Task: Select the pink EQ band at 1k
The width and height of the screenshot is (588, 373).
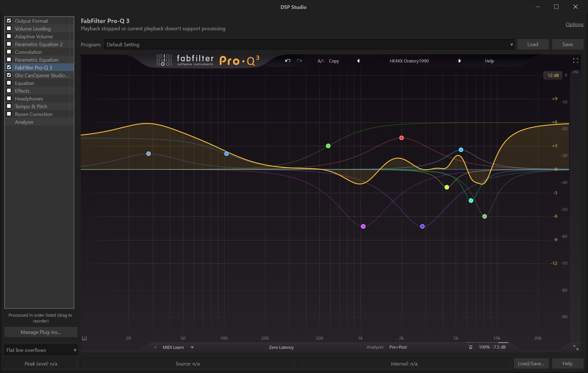Action: tap(363, 226)
